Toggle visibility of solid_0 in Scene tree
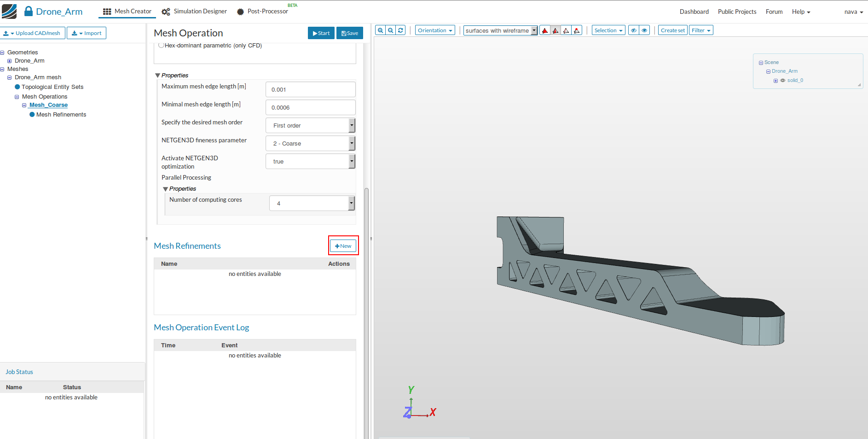The width and height of the screenshot is (868, 439). point(783,80)
